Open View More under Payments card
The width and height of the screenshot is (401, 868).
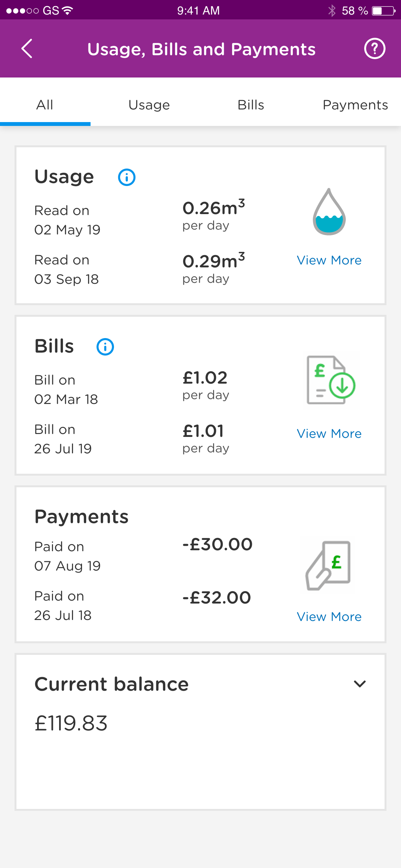(x=329, y=617)
